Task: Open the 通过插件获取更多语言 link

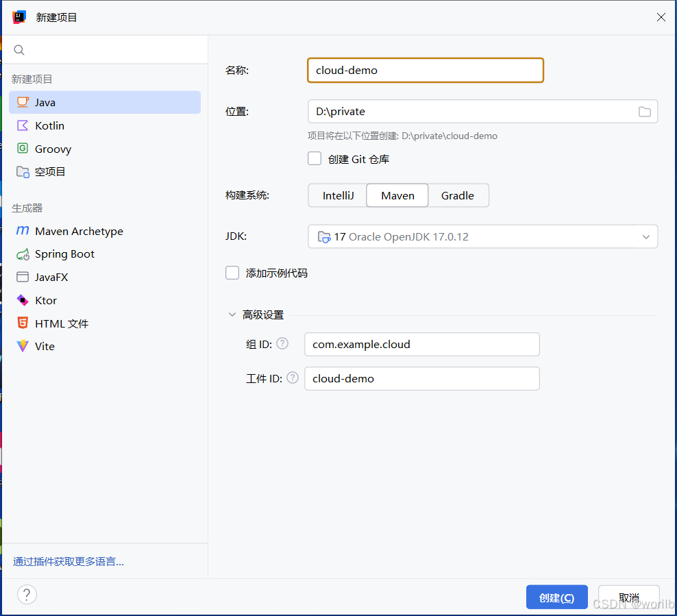Action: point(69,562)
